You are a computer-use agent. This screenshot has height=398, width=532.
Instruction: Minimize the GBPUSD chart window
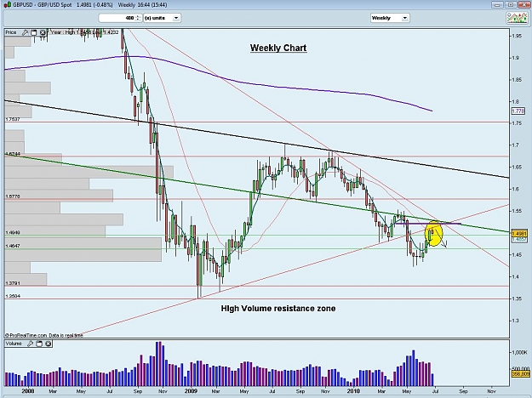498,5
